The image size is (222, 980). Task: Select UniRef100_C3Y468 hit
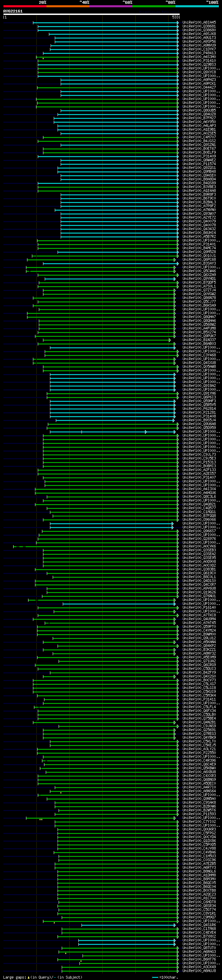(199, 355)
